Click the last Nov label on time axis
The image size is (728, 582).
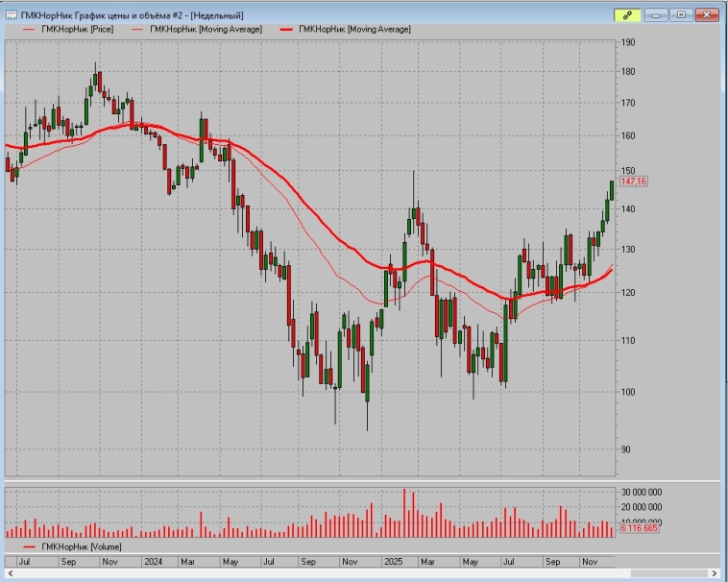click(590, 562)
